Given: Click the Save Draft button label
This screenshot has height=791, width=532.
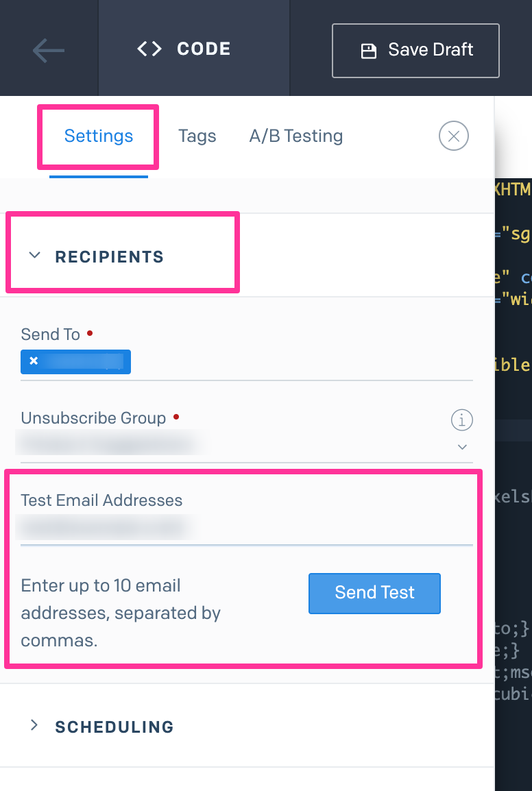Looking at the screenshot, I should pos(431,50).
